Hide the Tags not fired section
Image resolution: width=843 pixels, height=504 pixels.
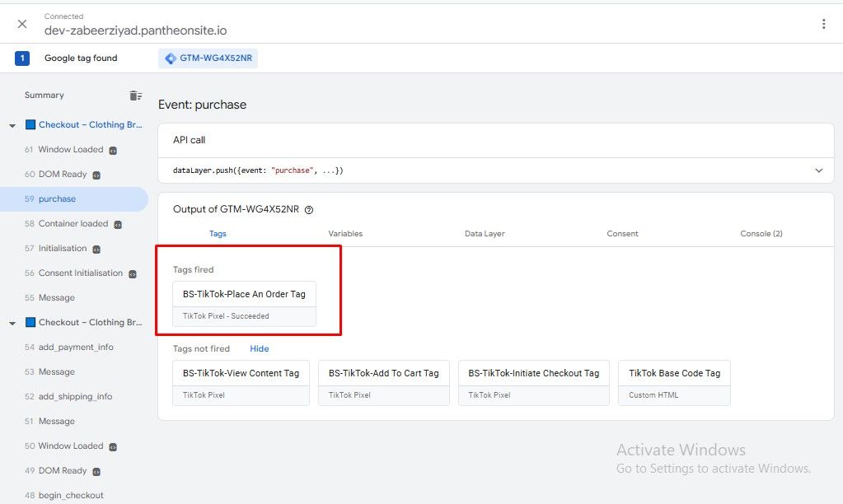click(x=259, y=348)
